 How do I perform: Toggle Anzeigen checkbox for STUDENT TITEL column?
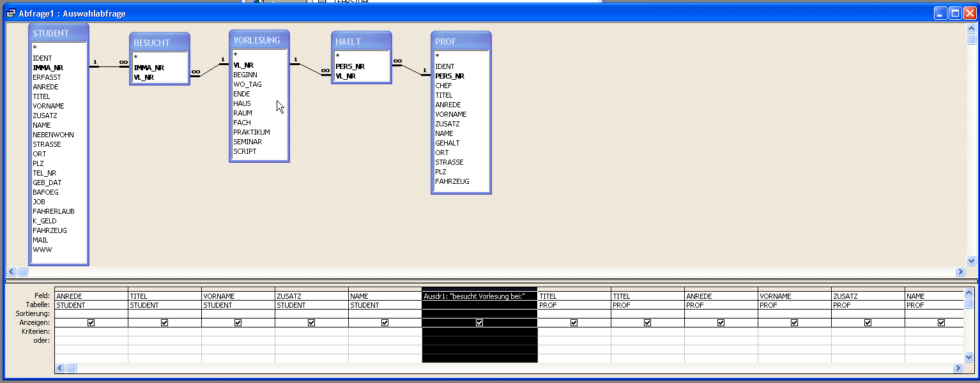click(164, 323)
